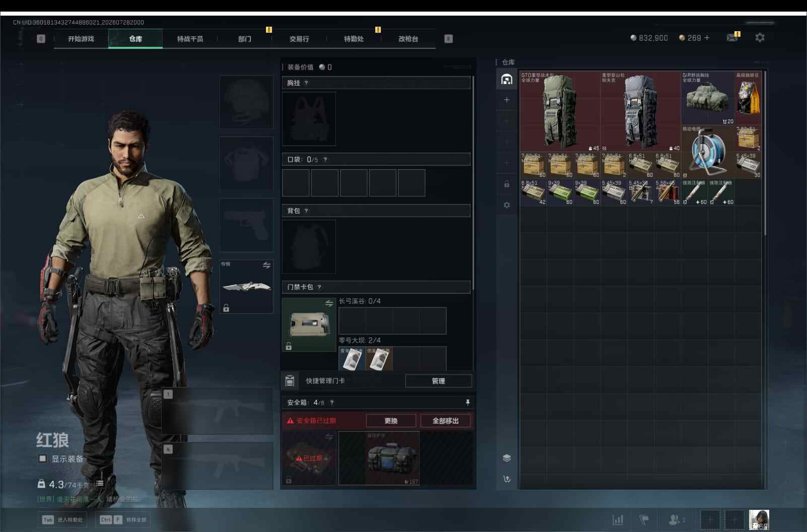
Task: Select the 仓库 tab
Action: click(136, 39)
